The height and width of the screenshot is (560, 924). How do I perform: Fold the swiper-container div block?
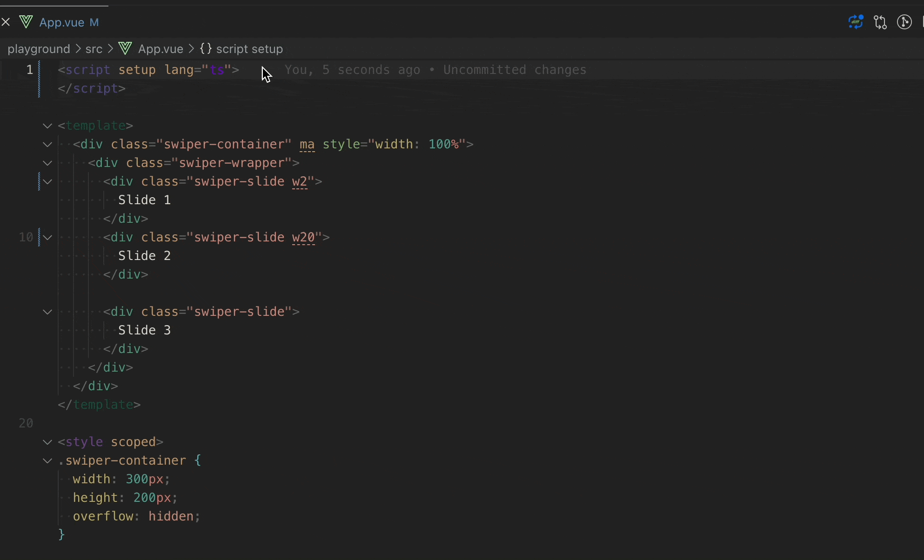pyautogui.click(x=47, y=144)
